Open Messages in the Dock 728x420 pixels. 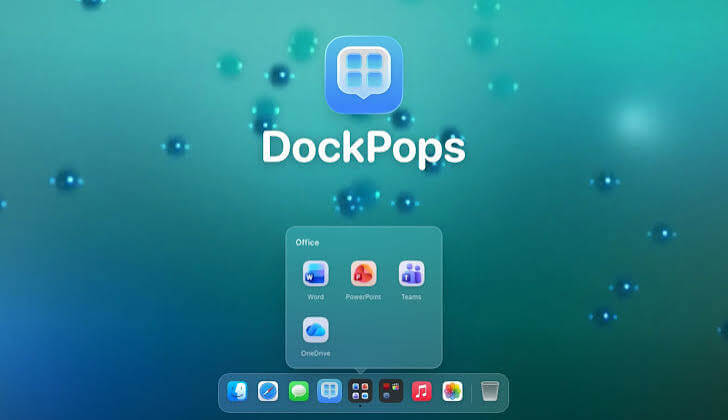(299, 391)
